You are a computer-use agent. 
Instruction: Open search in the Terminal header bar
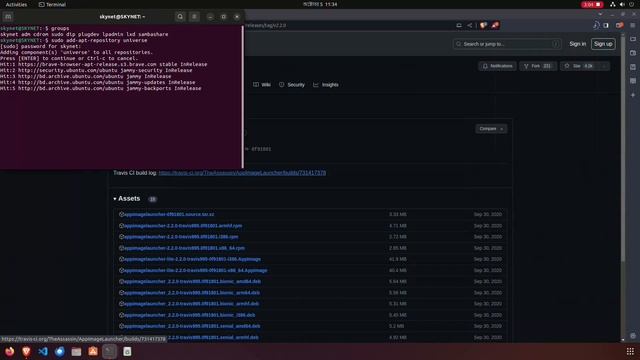point(180,17)
